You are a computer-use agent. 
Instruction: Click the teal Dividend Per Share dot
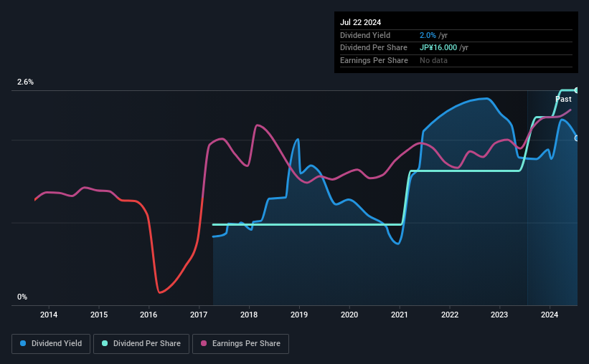coord(105,343)
